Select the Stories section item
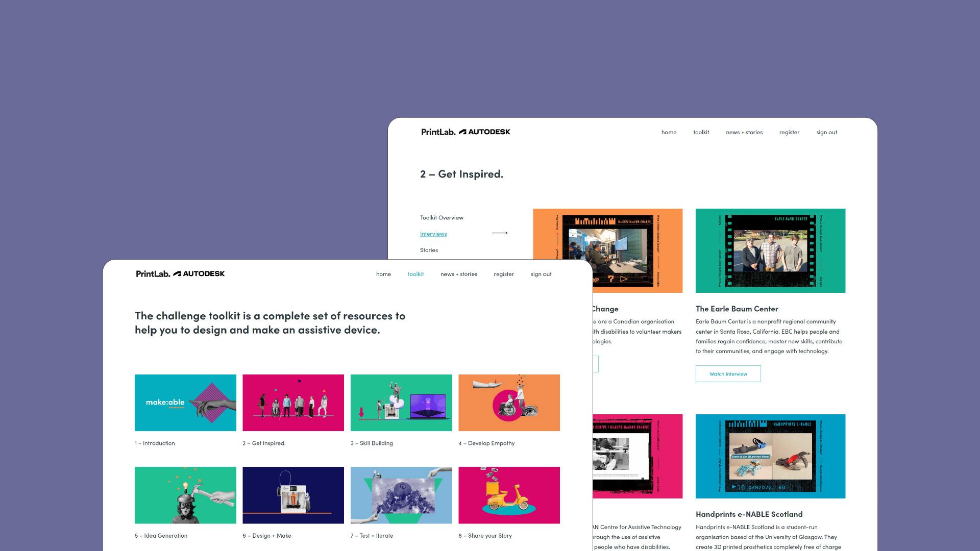 point(429,249)
